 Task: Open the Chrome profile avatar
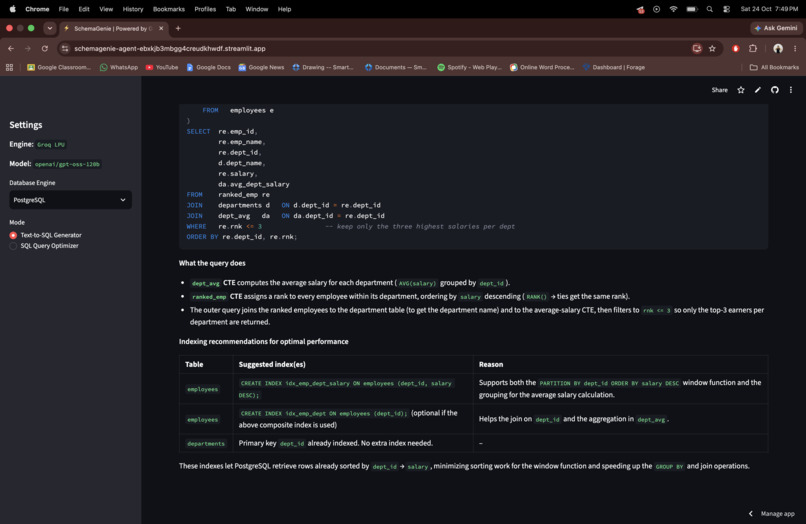[x=778, y=48]
